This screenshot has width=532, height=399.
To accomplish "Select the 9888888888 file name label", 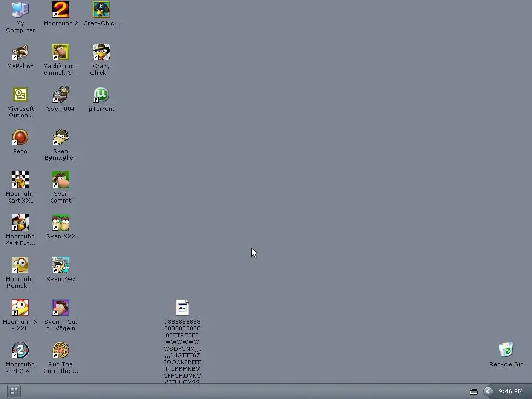I will click(182, 352).
